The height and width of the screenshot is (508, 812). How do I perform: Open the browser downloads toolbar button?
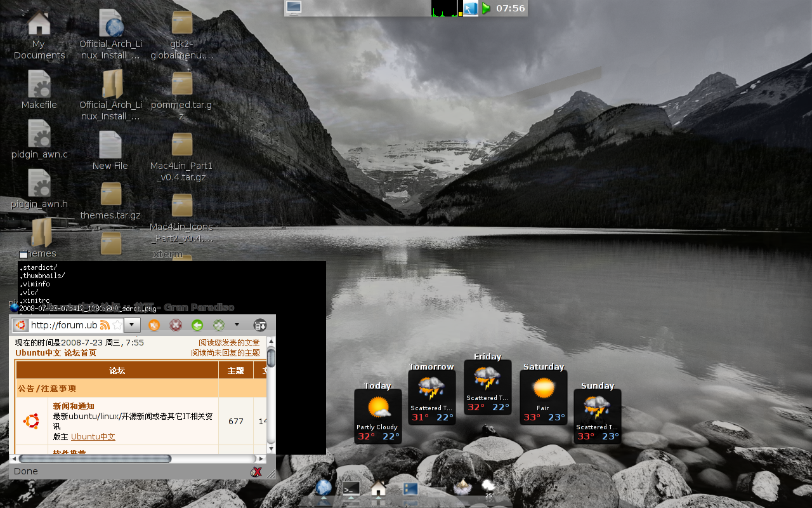[259, 325]
